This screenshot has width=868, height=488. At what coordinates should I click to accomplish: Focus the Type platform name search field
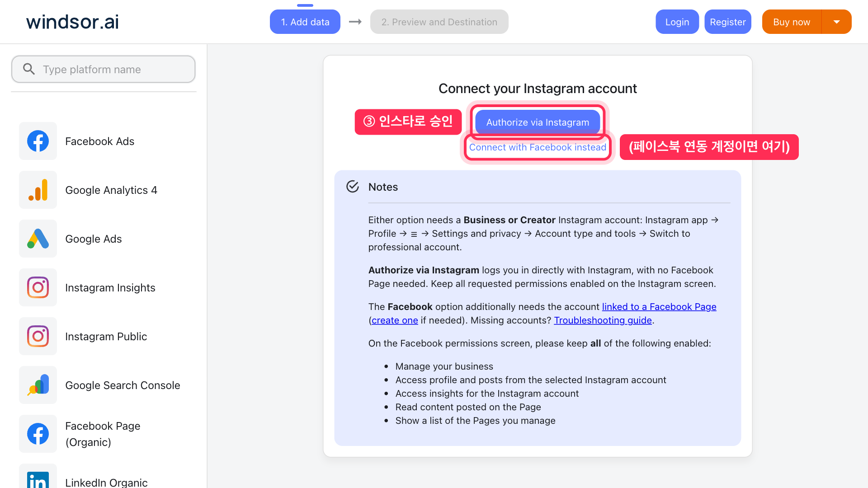pos(104,69)
